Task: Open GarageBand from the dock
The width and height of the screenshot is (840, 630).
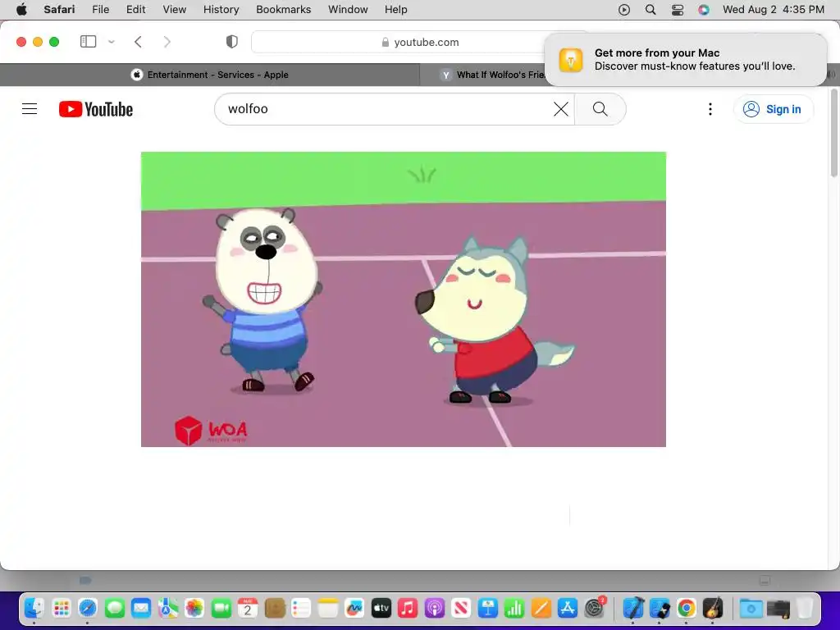Action: pyautogui.click(x=713, y=608)
